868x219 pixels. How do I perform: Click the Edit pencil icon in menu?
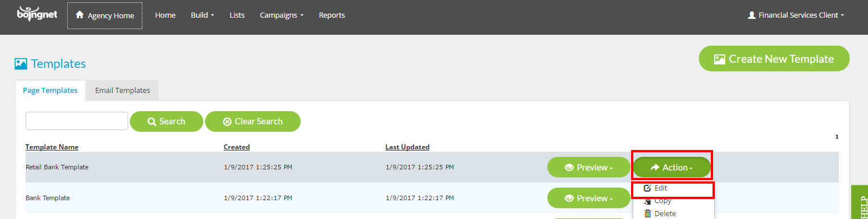pyautogui.click(x=647, y=188)
